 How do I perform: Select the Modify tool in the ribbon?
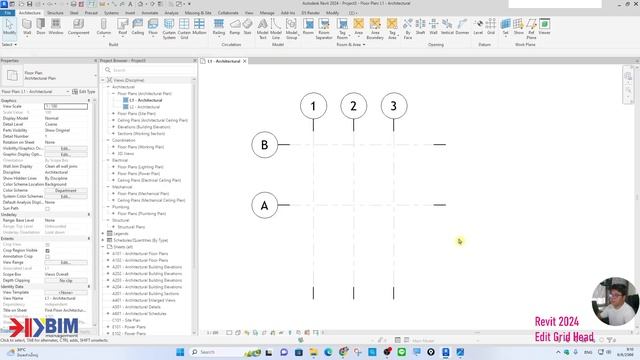9,27
